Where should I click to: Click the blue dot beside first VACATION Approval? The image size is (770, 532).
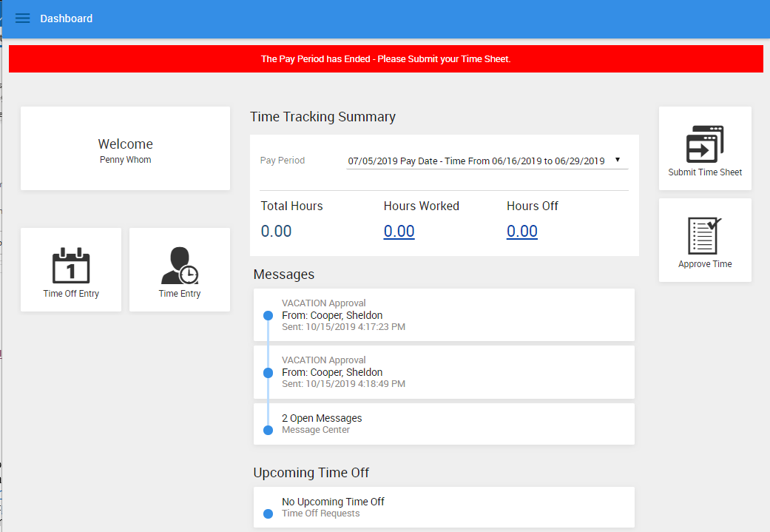click(268, 315)
